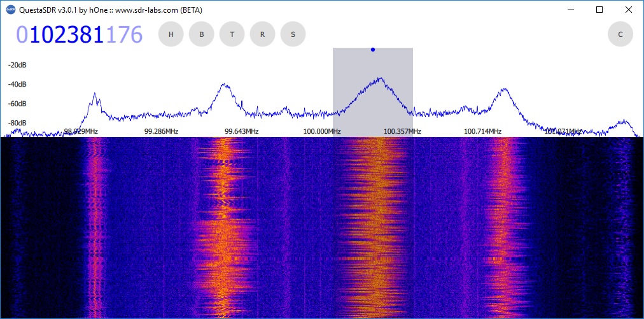Click the last digit 6 of frequency

point(136,35)
